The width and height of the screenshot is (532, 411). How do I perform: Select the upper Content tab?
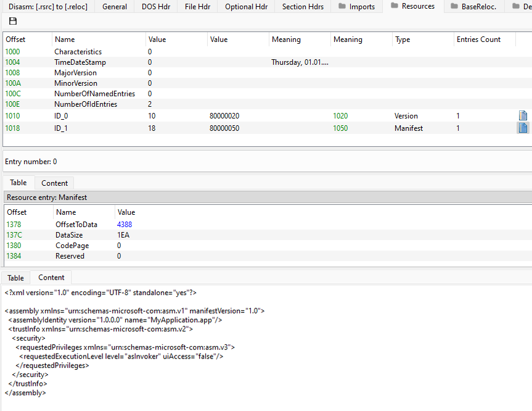[54, 183]
